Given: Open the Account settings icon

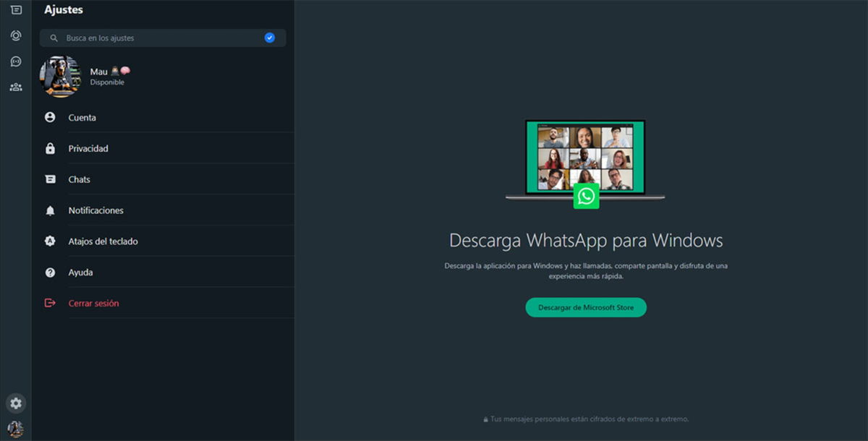Looking at the screenshot, I should [x=50, y=117].
